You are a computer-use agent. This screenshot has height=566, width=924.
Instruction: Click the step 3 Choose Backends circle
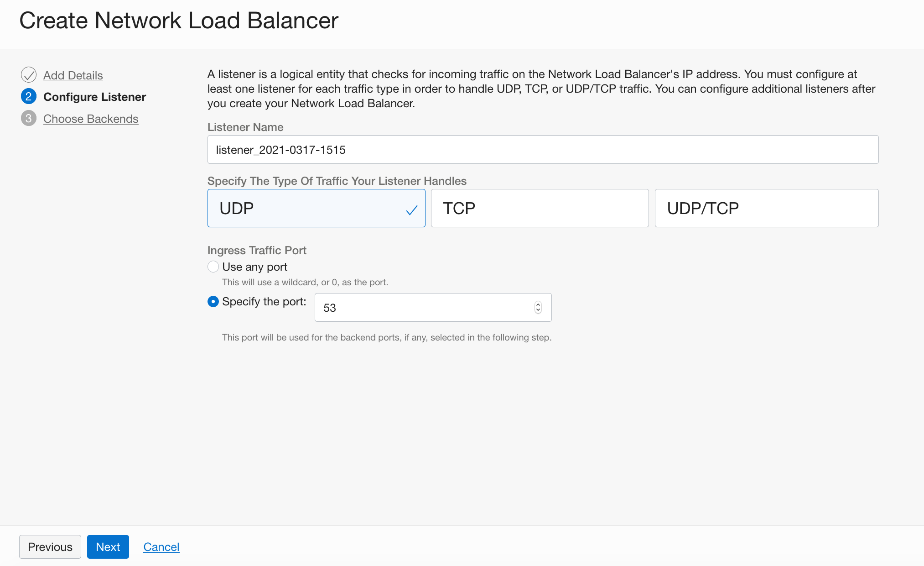pyautogui.click(x=28, y=119)
